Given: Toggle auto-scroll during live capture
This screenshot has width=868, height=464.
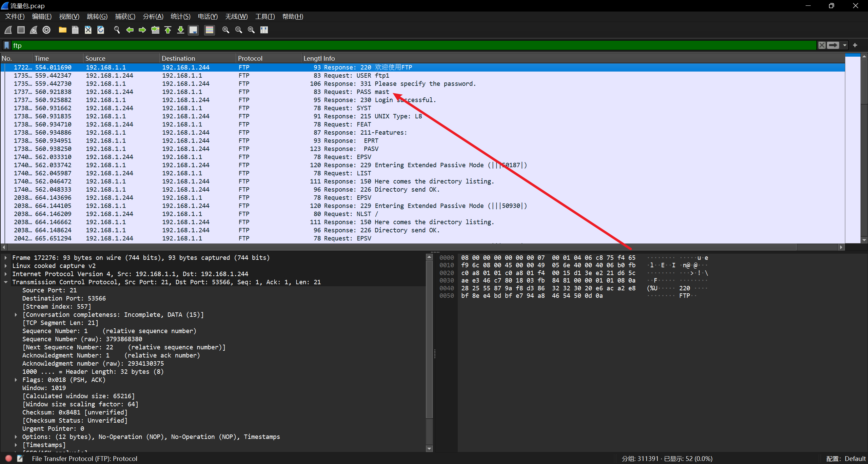Looking at the screenshot, I should tap(193, 30).
